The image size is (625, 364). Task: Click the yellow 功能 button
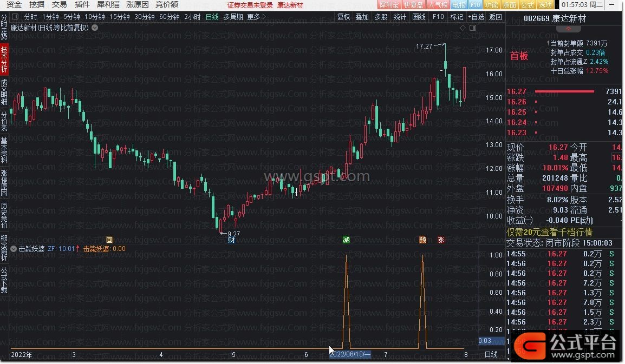tap(491, 5)
